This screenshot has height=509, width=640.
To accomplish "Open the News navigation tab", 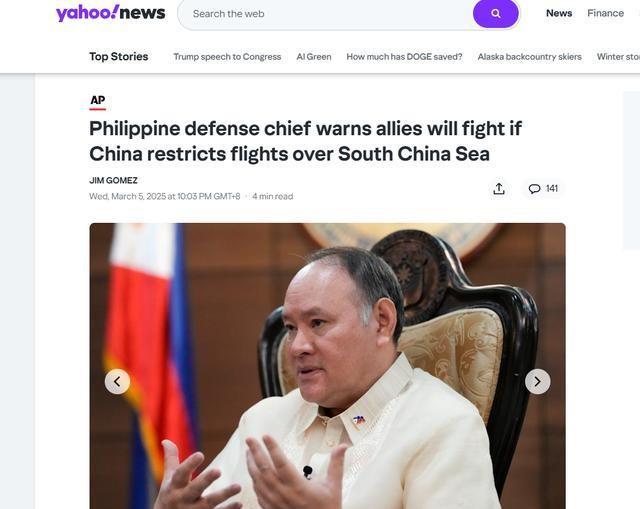I will tap(559, 13).
